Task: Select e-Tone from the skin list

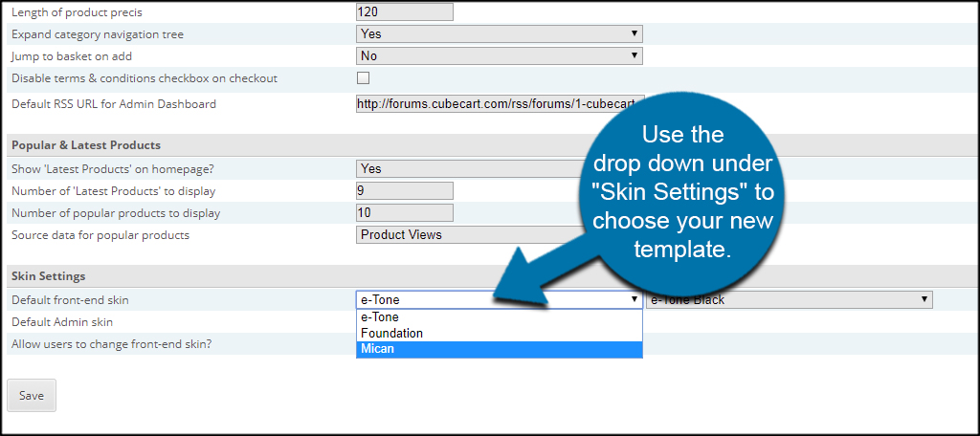Action: 498,316
